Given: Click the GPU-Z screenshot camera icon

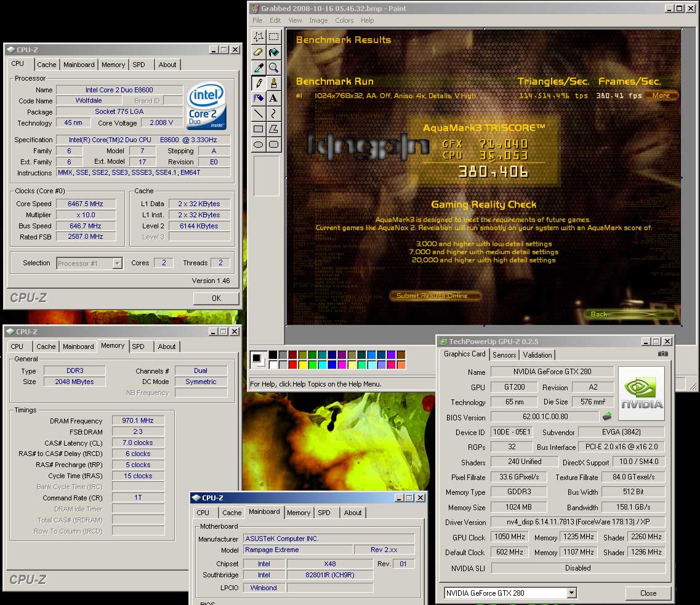Looking at the screenshot, I should tap(663, 354).
